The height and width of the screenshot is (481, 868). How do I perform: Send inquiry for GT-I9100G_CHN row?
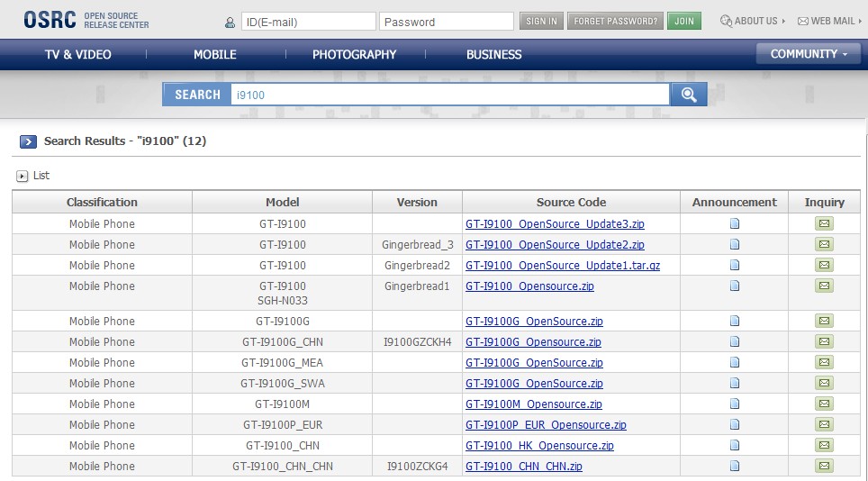click(824, 341)
